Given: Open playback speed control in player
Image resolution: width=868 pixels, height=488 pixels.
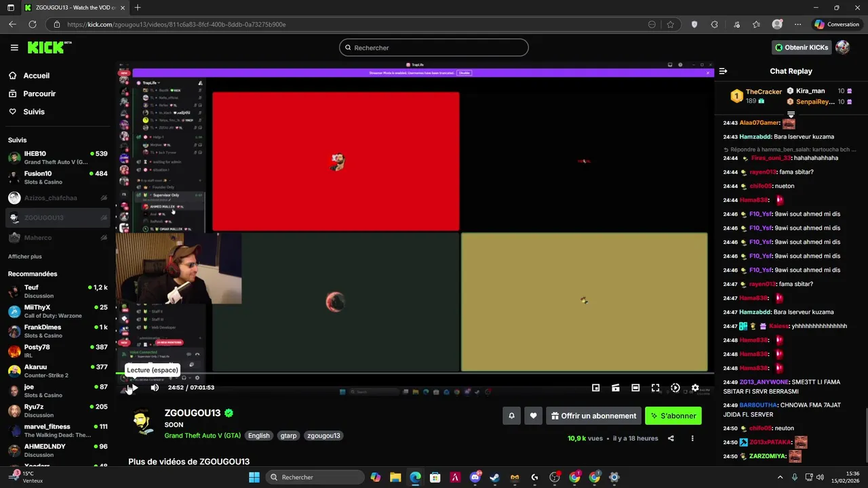Looking at the screenshot, I should pos(675,388).
